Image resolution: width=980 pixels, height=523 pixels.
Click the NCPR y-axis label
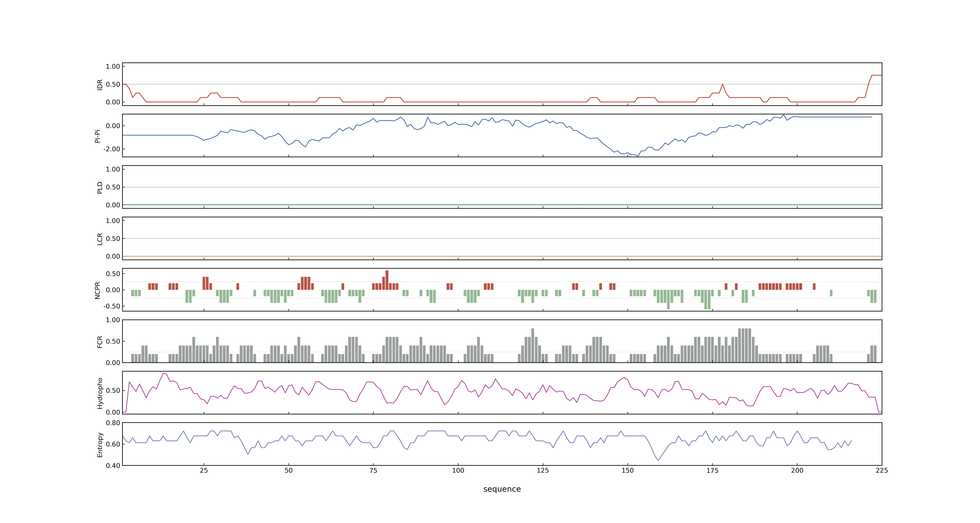tap(97, 290)
